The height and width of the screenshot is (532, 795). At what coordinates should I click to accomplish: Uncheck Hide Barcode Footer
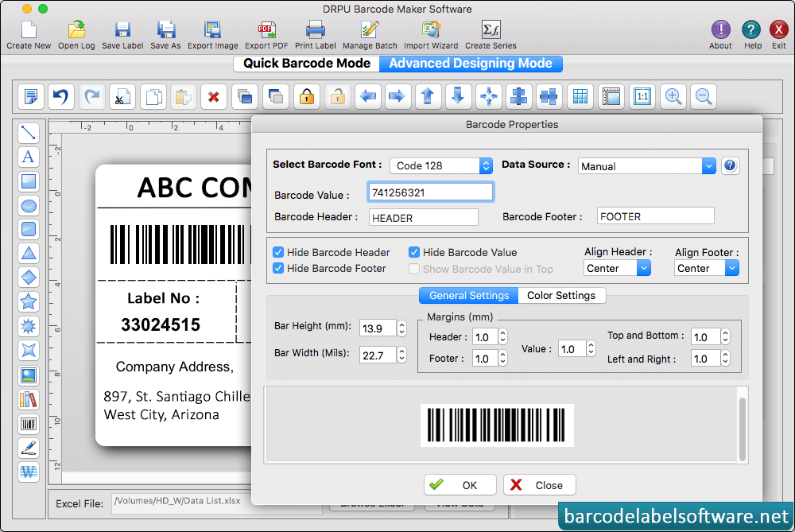(x=277, y=268)
